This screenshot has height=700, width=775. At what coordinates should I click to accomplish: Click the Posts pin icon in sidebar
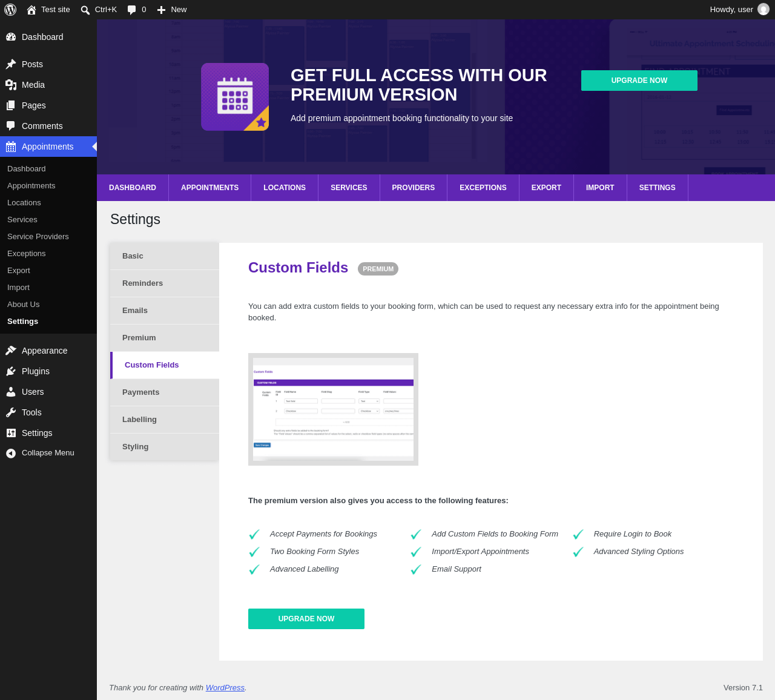[x=11, y=64]
